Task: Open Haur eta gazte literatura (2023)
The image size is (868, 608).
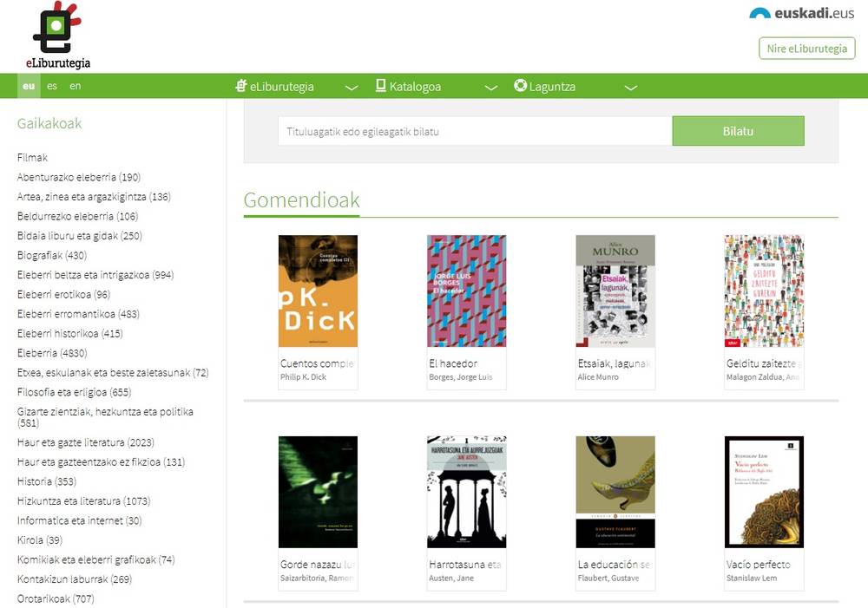Action: 86,442
